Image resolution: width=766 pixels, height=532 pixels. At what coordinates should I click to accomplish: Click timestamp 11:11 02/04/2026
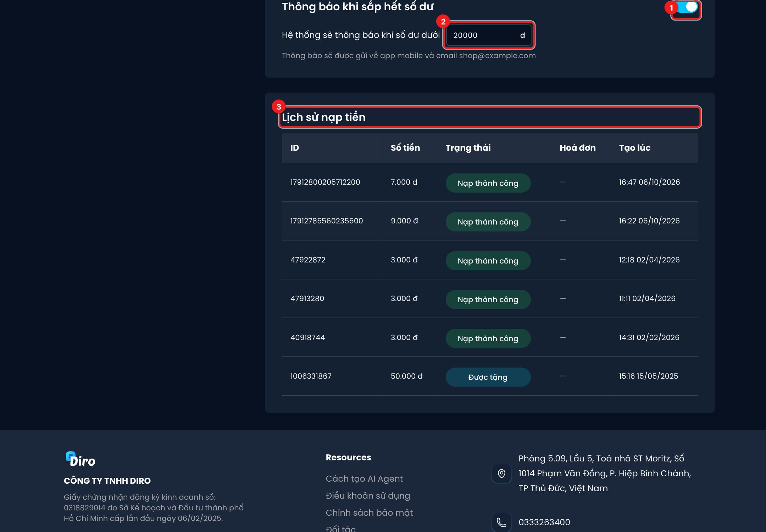[x=647, y=298]
